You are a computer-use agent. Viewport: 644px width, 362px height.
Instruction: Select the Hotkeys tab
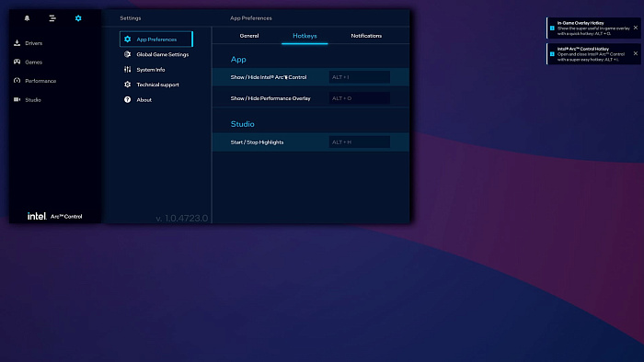[305, 36]
